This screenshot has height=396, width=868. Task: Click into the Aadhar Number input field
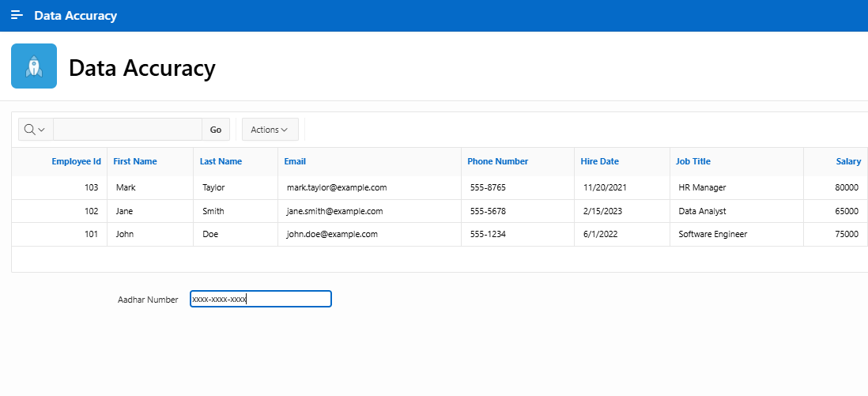coord(261,299)
